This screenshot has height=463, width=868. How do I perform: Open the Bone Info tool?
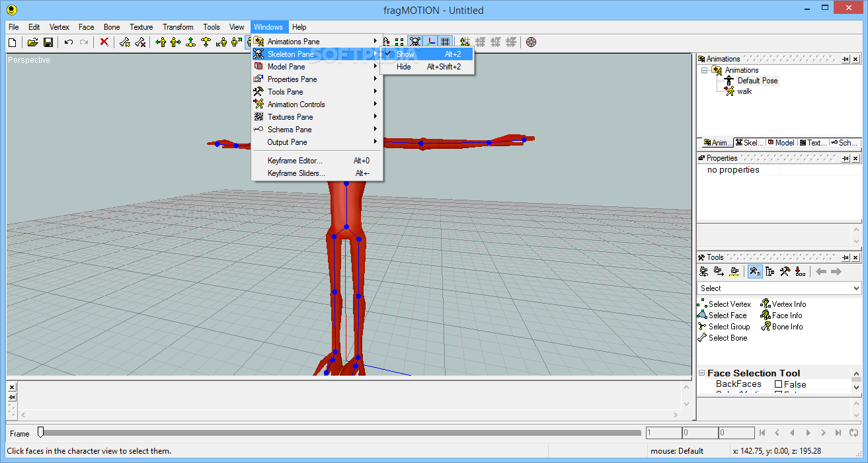(782, 327)
